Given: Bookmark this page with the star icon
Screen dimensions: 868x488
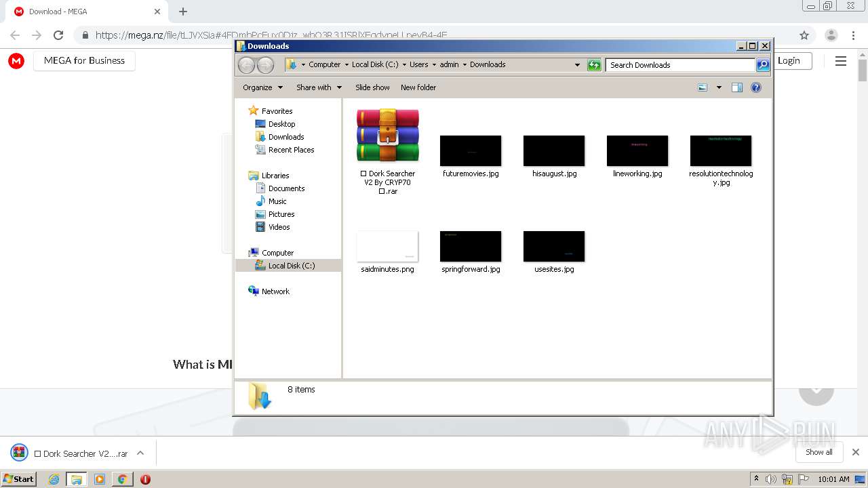Looking at the screenshot, I should (804, 35).
